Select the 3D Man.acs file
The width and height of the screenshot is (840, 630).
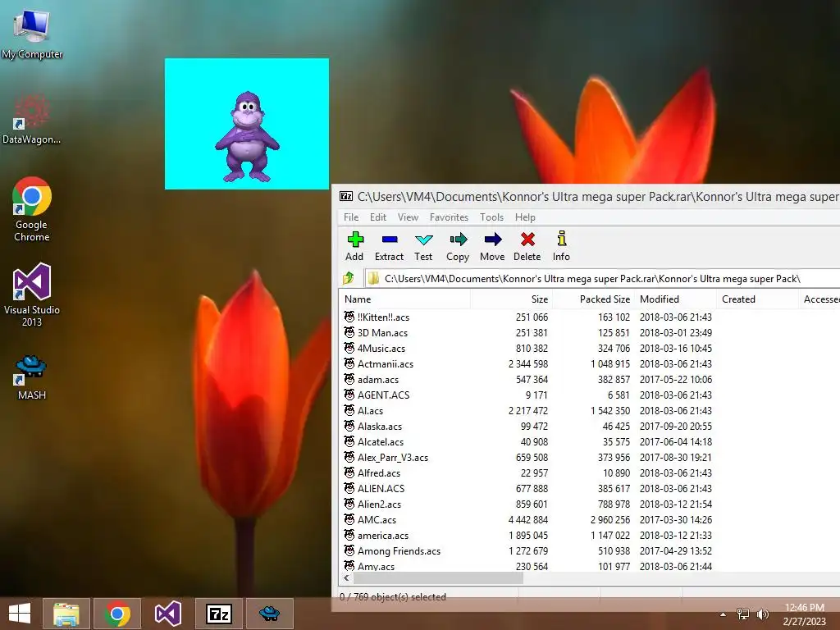(382, 333)
